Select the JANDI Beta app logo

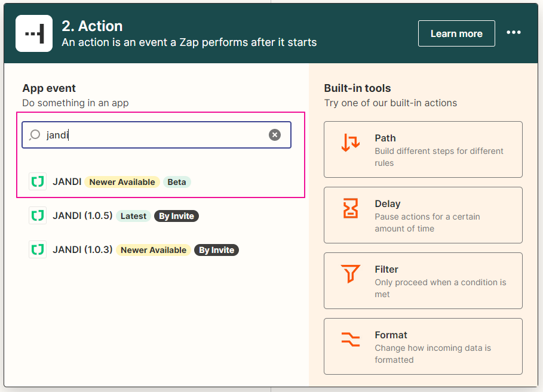coord(38,182)
